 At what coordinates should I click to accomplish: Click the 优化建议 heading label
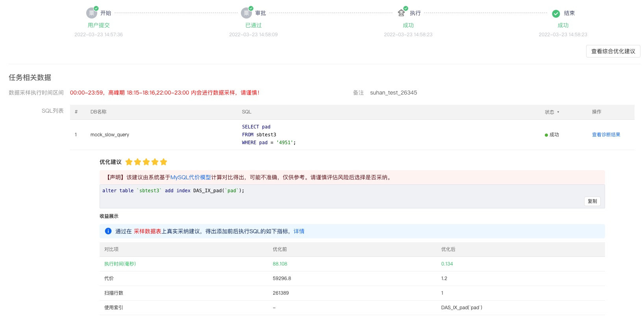tap(111, 162)
